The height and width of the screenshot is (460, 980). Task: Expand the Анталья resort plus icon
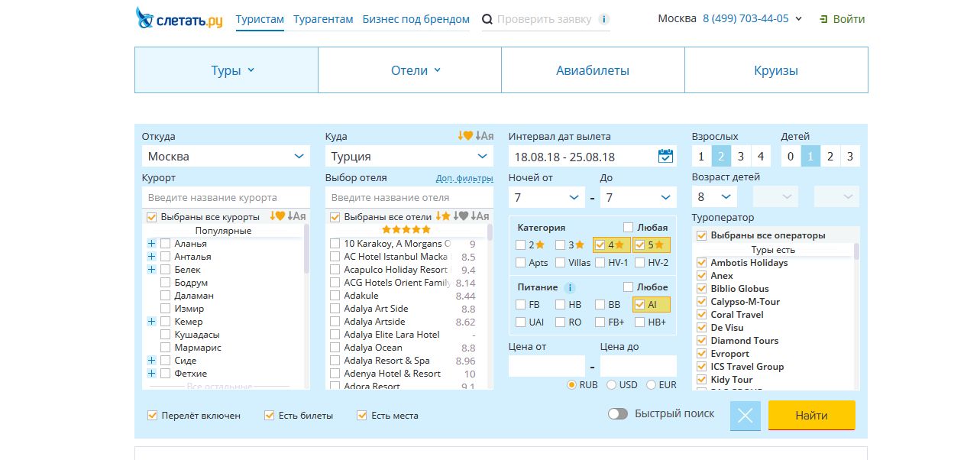pyautogui.click(x=151, y=257)
